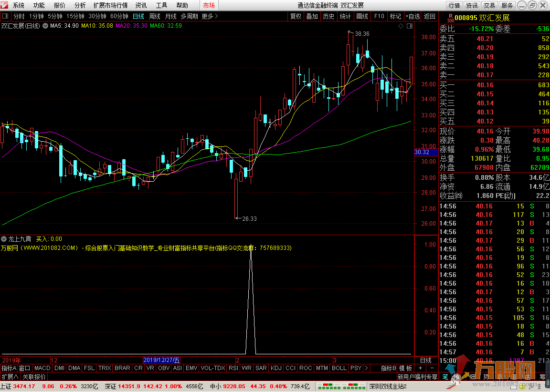The image size is (550, 392).
Task: Click the 行情 button in the title bar
Action: click(454, 5)
